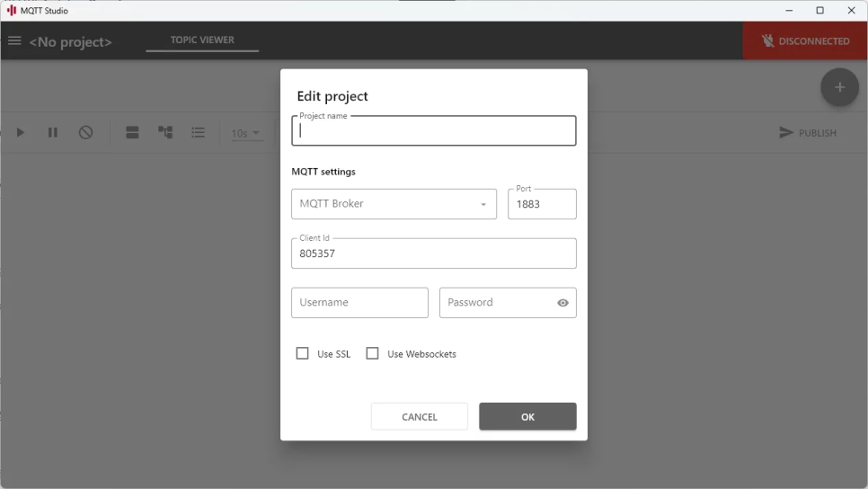Click the play icon in toolbar

click(21, 132)
